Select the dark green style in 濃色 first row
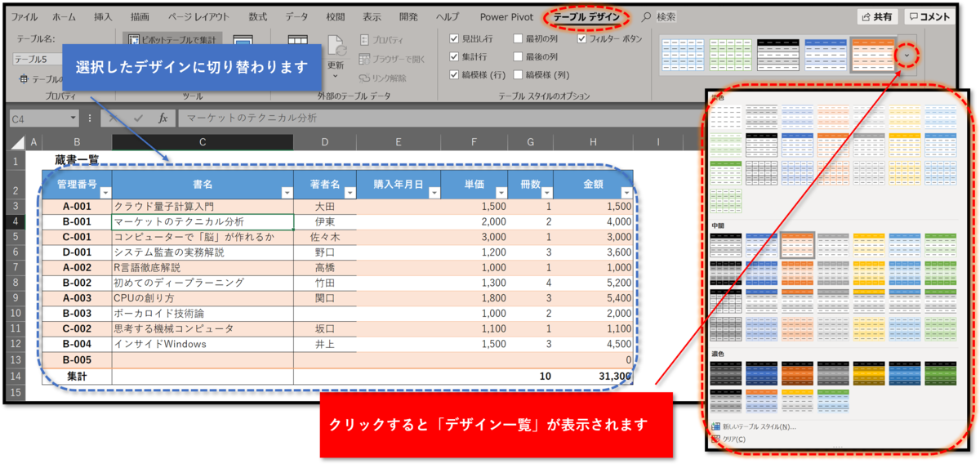The width and height of the screenshot is (980, 464). [942, 373]
